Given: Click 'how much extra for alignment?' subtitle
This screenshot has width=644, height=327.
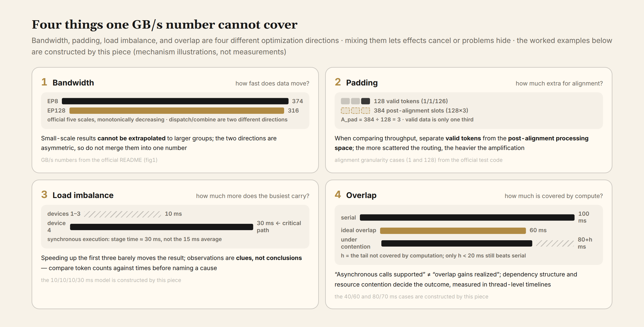Looking at the screenshot, I should 559,83.
